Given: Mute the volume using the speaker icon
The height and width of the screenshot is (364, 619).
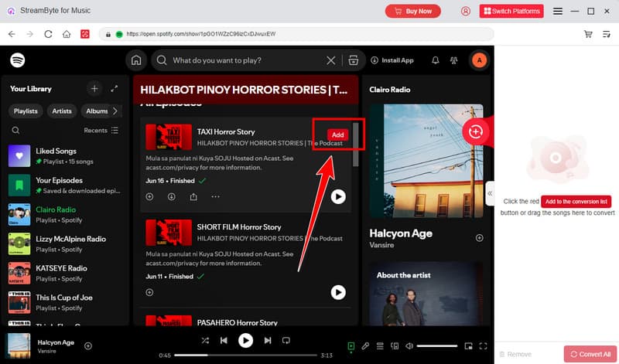Looking at the screenshot, I should pos(410,346).
